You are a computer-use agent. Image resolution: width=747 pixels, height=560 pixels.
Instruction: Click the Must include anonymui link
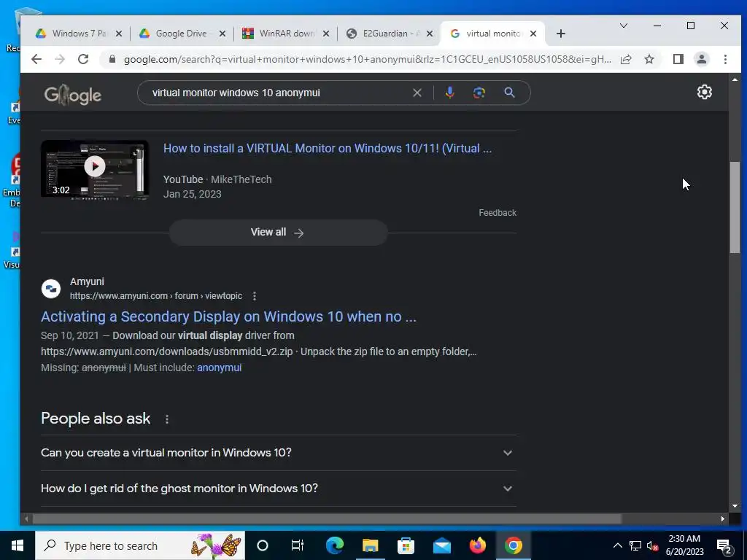(x=219, y=367)
